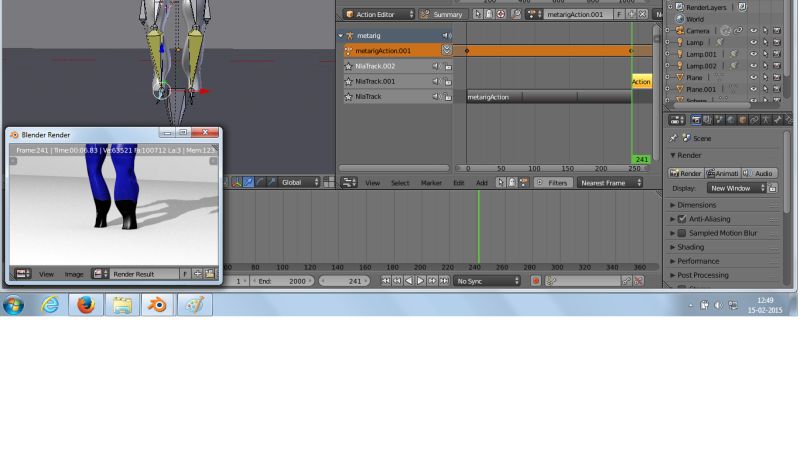Image resolution: width=800 pixels, height=449 pixels.
Task: Click the Animation render button
Action: [722, 173]
